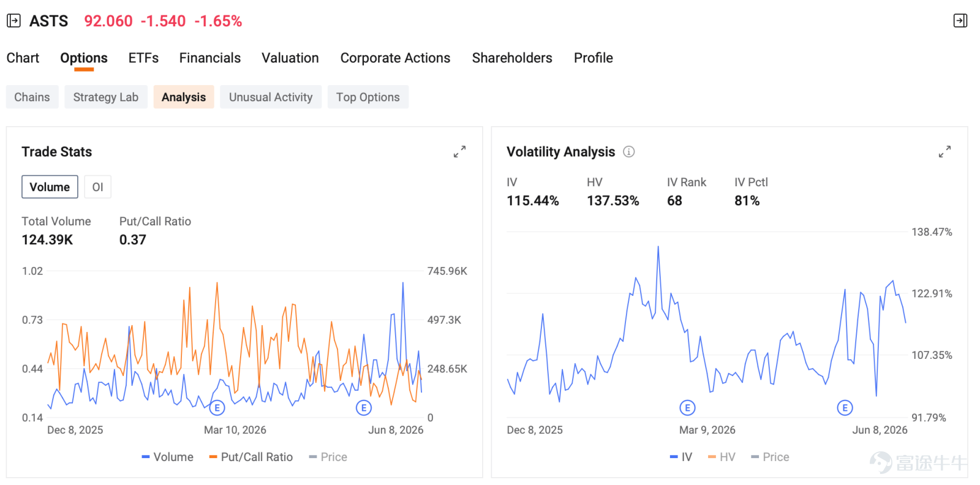Click second earnings marker on Volatility chart
This screenshot has width=980, height=485.
click(x=845, y=408)
